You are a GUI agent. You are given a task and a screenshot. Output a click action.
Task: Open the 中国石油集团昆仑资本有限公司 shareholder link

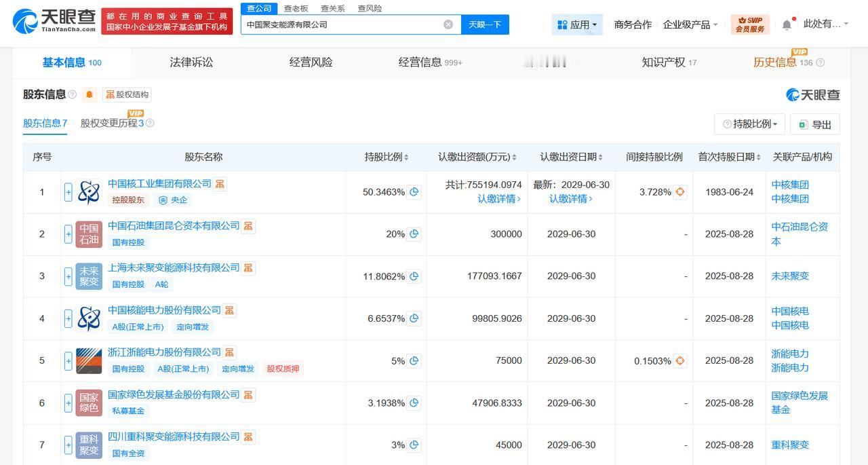coord(174,226)
